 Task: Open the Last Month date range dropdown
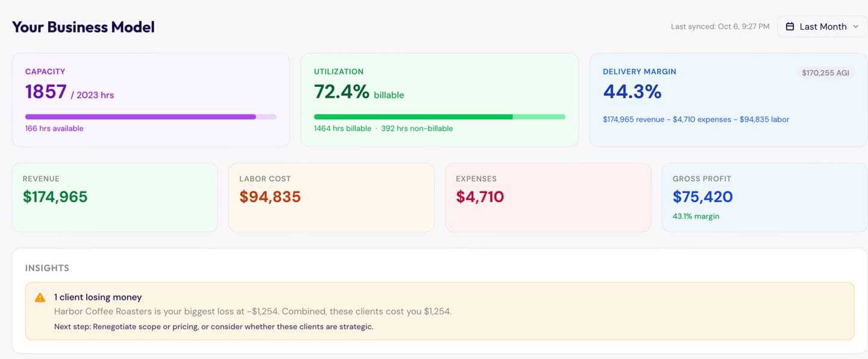pyautogui.click(x=822, y=27)
